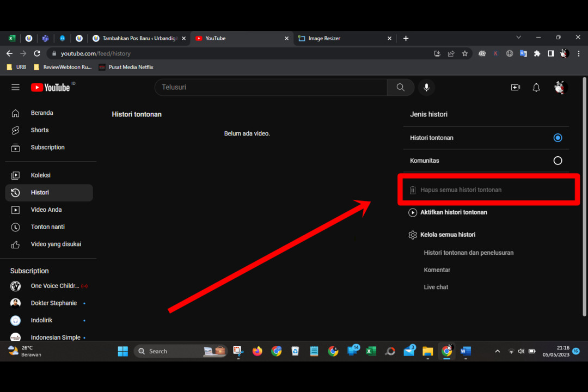Switch to Image Resizer tab

(x=345, y=38)
